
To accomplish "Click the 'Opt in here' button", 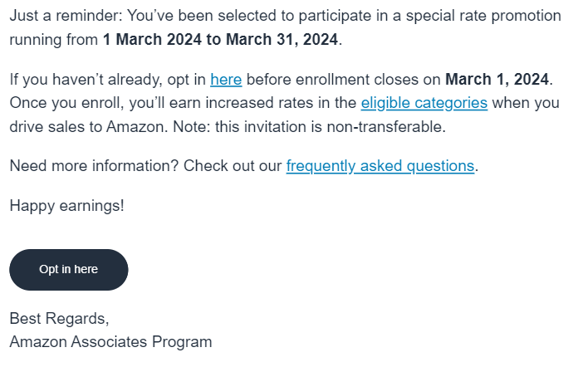I will click(x=69, y=270).
